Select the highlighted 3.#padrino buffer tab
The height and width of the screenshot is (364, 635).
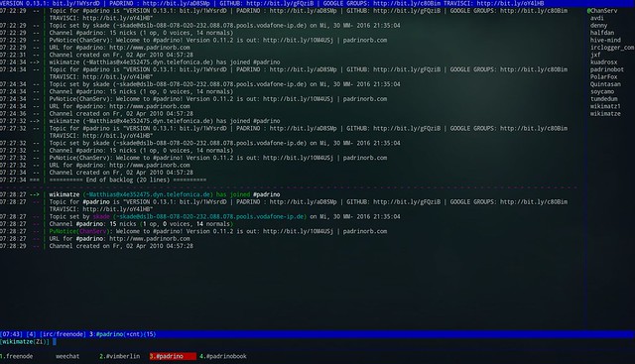coord(173,356)
